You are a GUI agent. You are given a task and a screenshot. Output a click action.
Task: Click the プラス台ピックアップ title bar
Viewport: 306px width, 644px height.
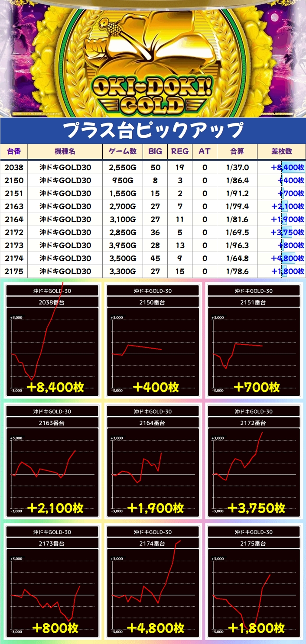153,130
